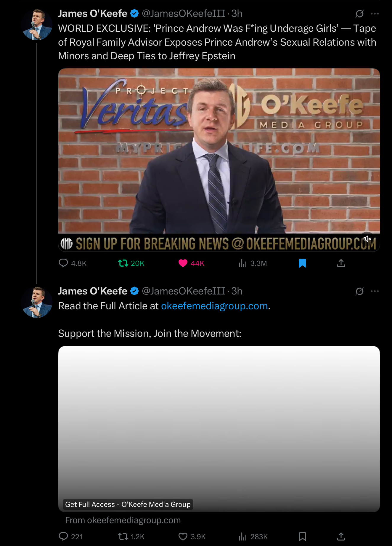
Task: Share the first tweet via share icon
Action: click(341, 263)
